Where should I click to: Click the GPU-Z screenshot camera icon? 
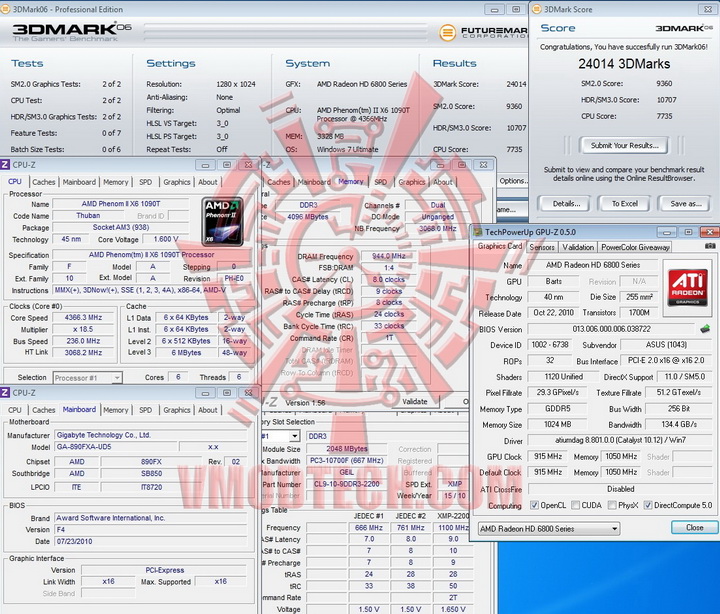pos(709,247)
